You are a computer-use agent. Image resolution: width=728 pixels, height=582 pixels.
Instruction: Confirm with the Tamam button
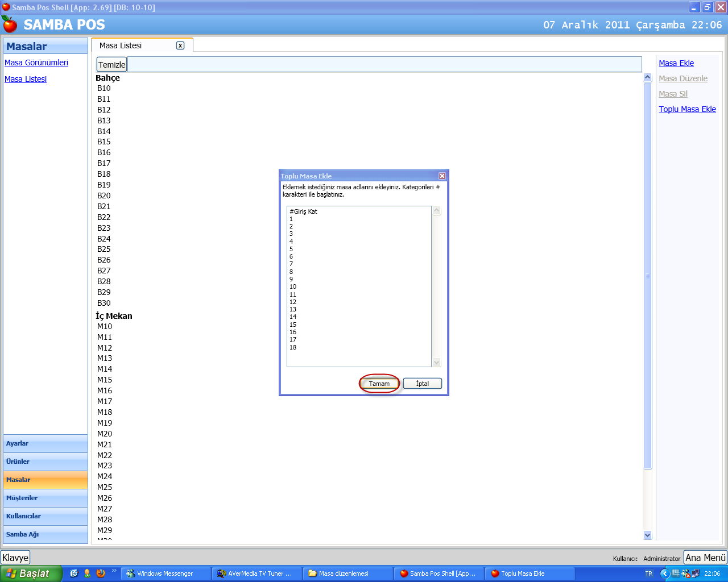[x=379, y=384]
